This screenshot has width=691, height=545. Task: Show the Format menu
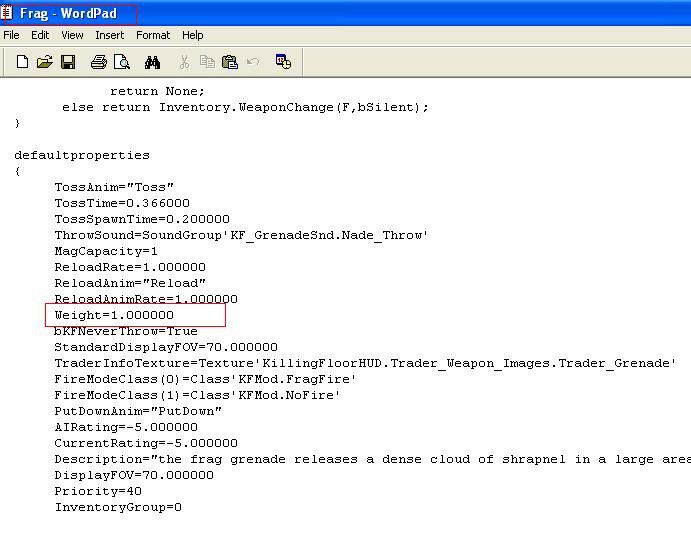click(153, 35)
